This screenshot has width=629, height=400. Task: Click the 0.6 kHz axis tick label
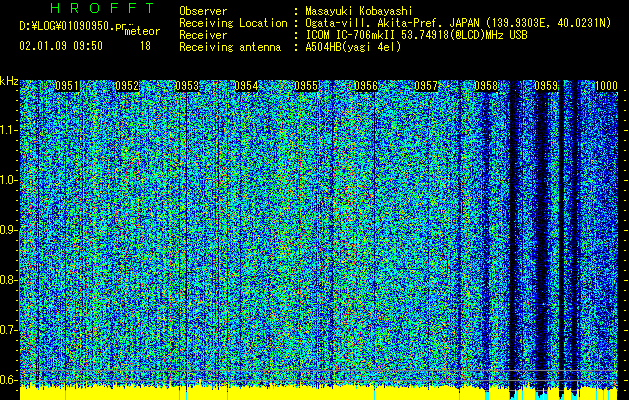tap(8, 380)
